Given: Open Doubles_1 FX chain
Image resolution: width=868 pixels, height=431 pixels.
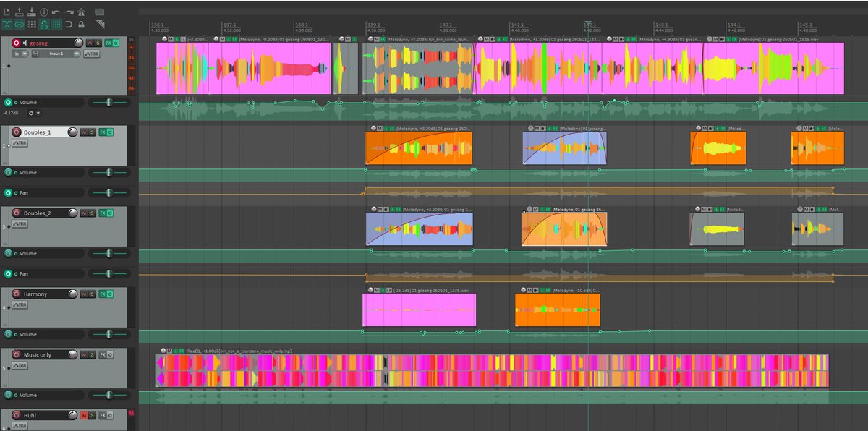Looking at the screenshot, I should point(103,132).
